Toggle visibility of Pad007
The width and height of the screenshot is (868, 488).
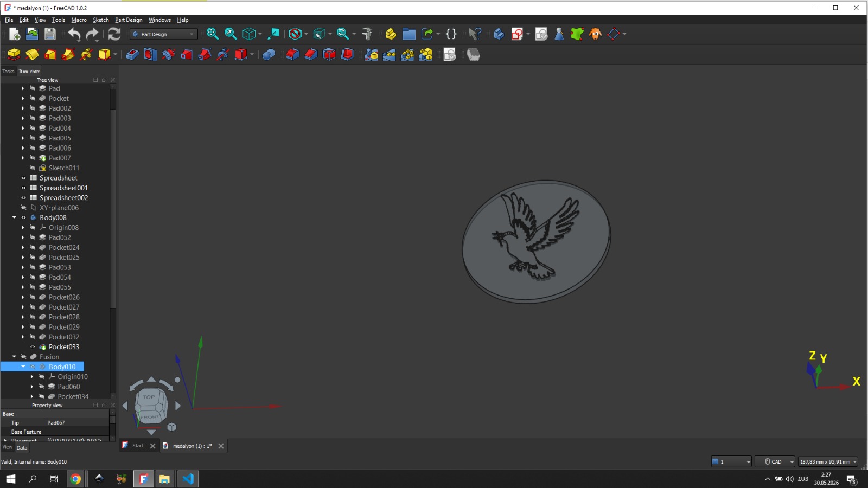click(33, 158)
